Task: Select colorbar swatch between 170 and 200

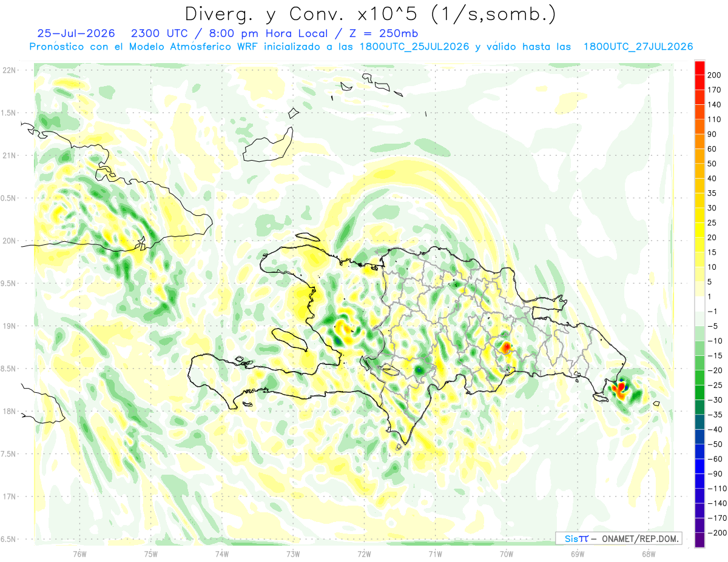Action: (x=699, y=82)
